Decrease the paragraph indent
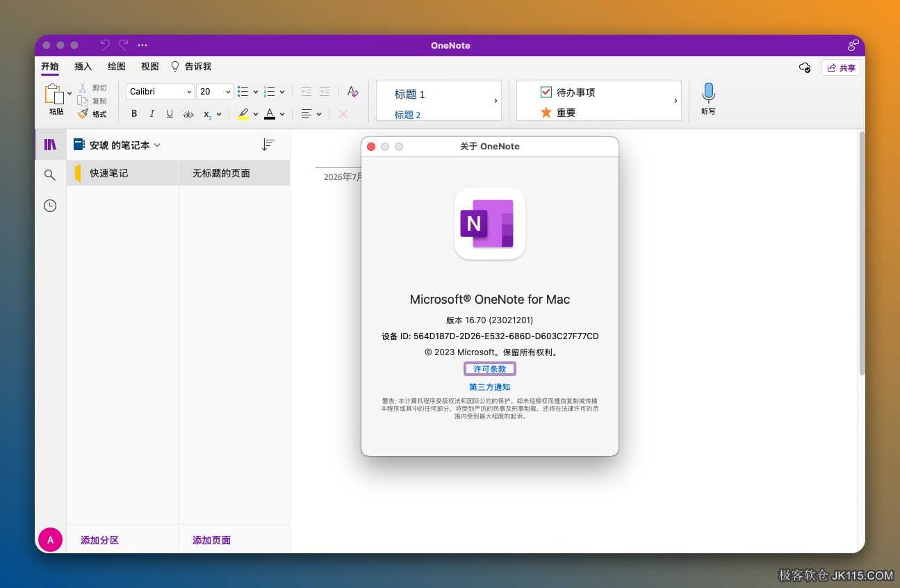900x588 pixels. click(x=306, y=92)
